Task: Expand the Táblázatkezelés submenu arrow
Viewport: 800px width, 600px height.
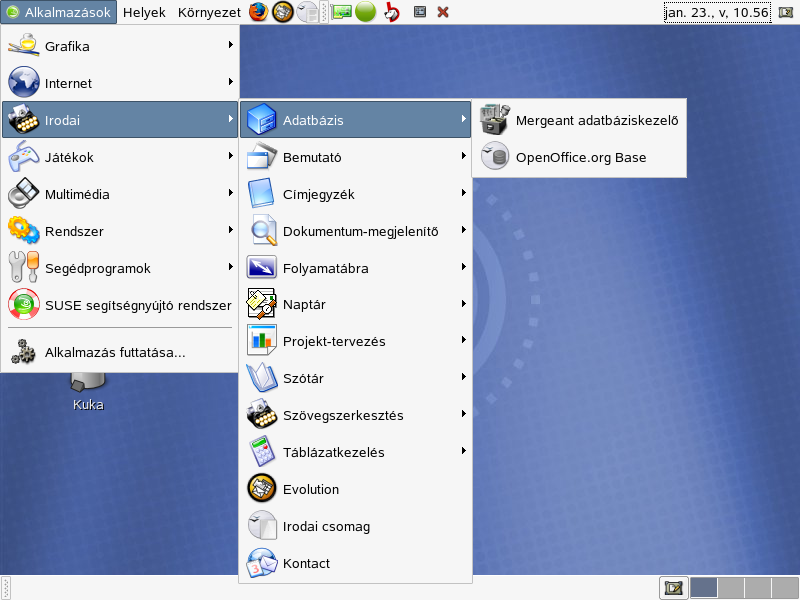Action: pyautogui.click(x=464, y=451)
